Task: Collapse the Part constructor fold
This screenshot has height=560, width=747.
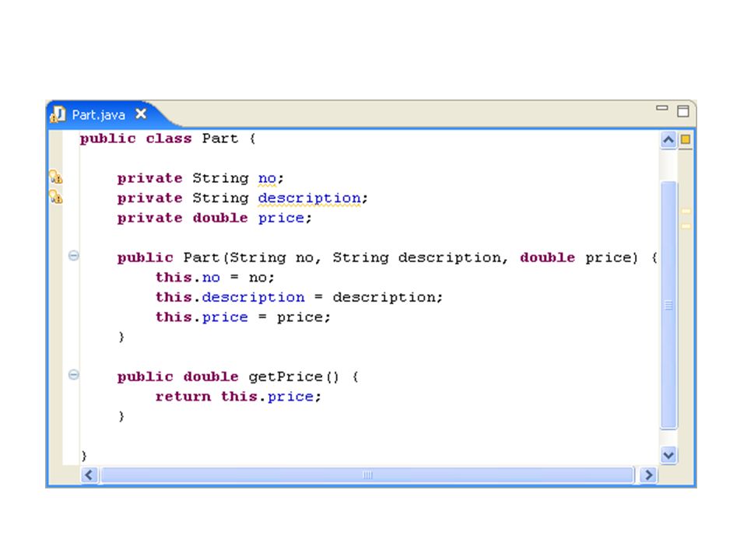Action: pyautogui.click(x=73, y=256)
